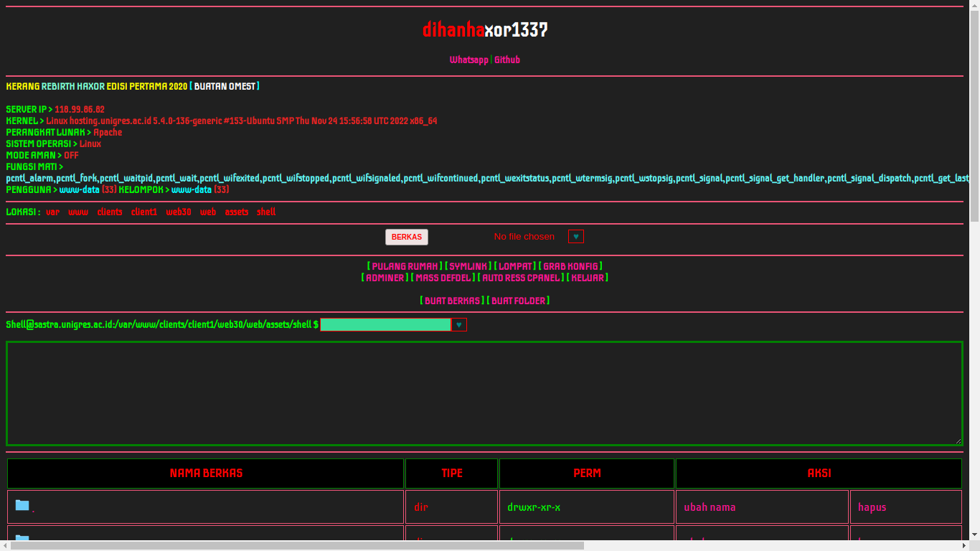The image size is (980, 551).
Task: Click "hapus" action for the "." row
Action: tap(872, 507)
